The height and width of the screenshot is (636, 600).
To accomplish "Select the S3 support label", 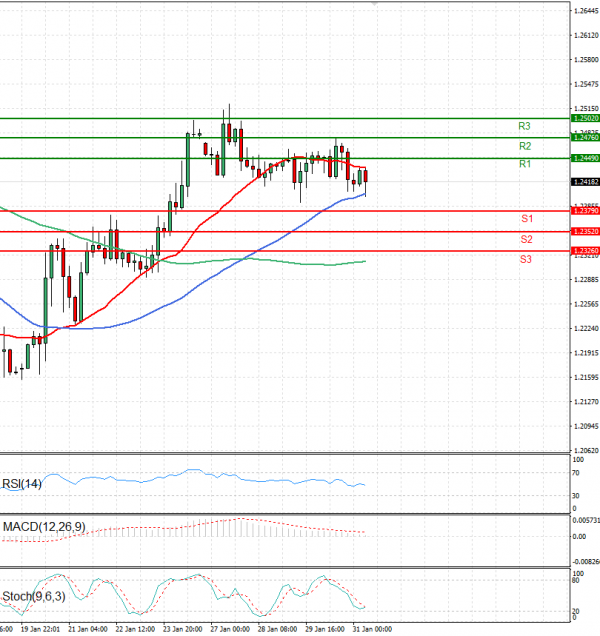I will coord(525,259).
